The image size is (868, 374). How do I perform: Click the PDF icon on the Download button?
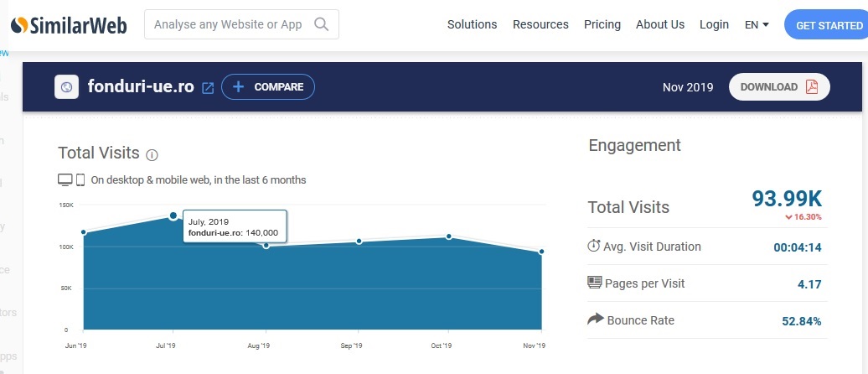pyautogui.click(x=812, y=87)
